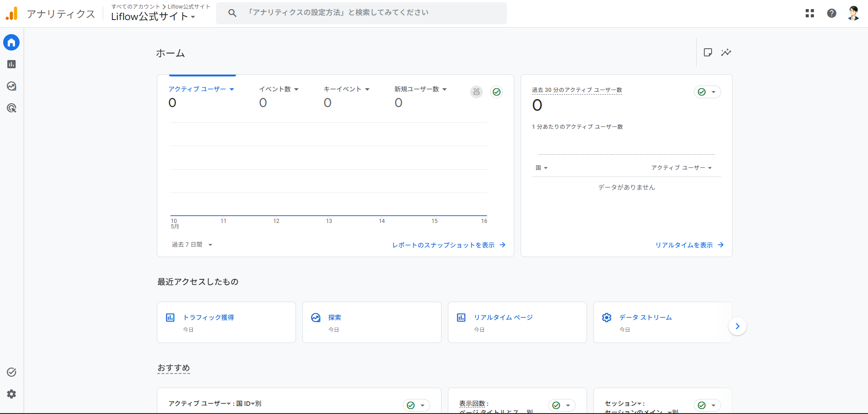
Task: Select the イベント数 metric tab
Action: coord(279,89)
